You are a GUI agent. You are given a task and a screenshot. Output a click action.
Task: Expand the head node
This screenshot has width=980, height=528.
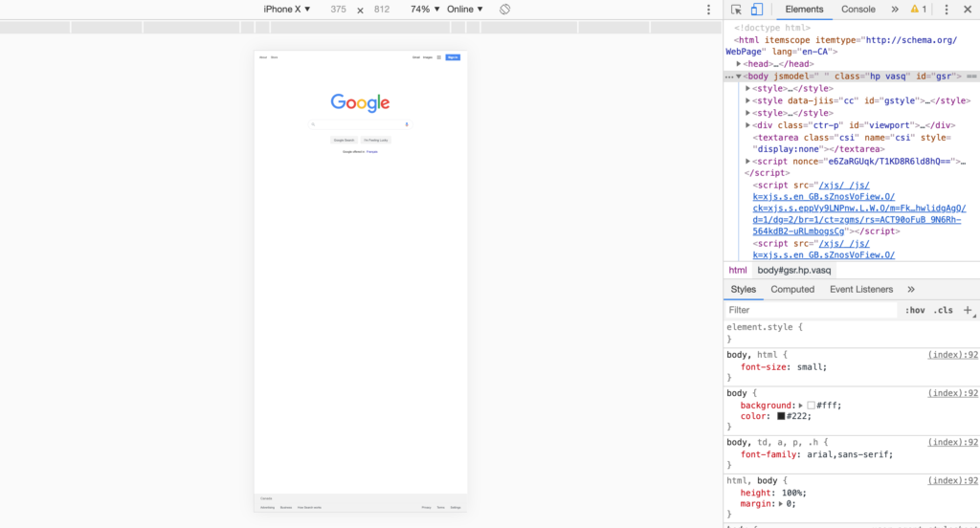[739, 64]
